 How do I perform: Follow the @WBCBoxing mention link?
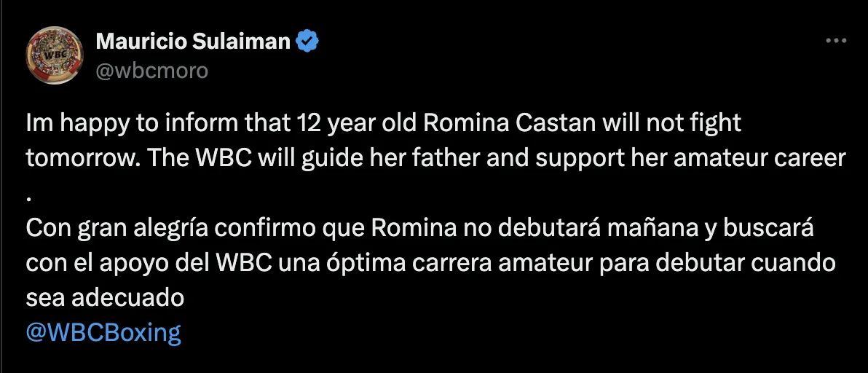103,332
